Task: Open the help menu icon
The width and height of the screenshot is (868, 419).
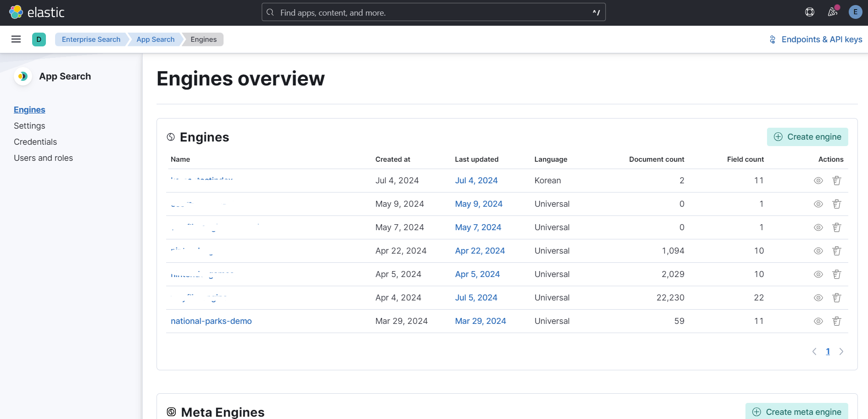Action: click(x=810, y=12)
